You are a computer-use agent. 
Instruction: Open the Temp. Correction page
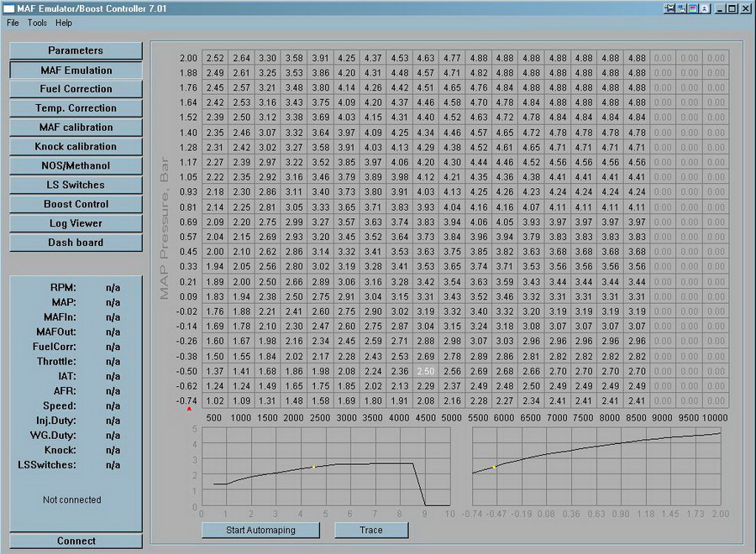point(76,108)
